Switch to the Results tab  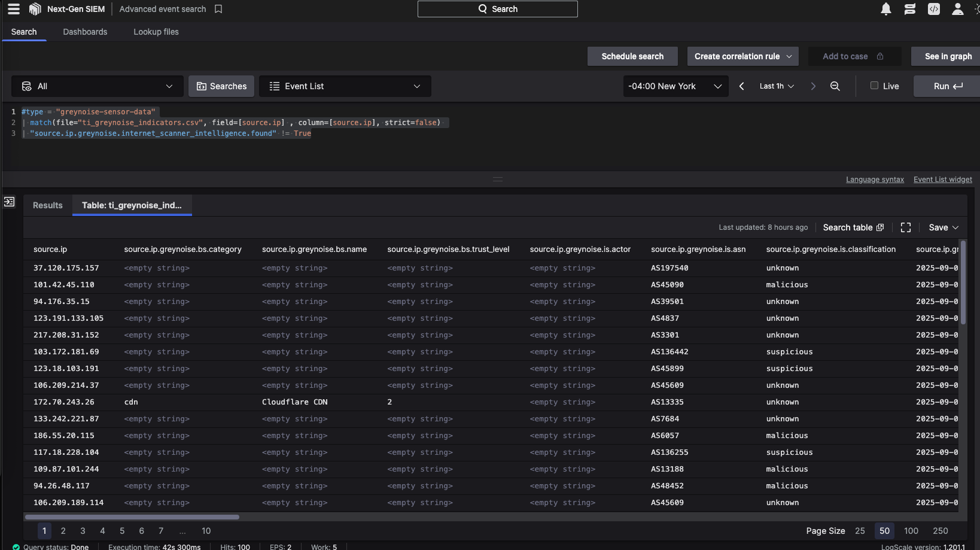tap(48, 205)
